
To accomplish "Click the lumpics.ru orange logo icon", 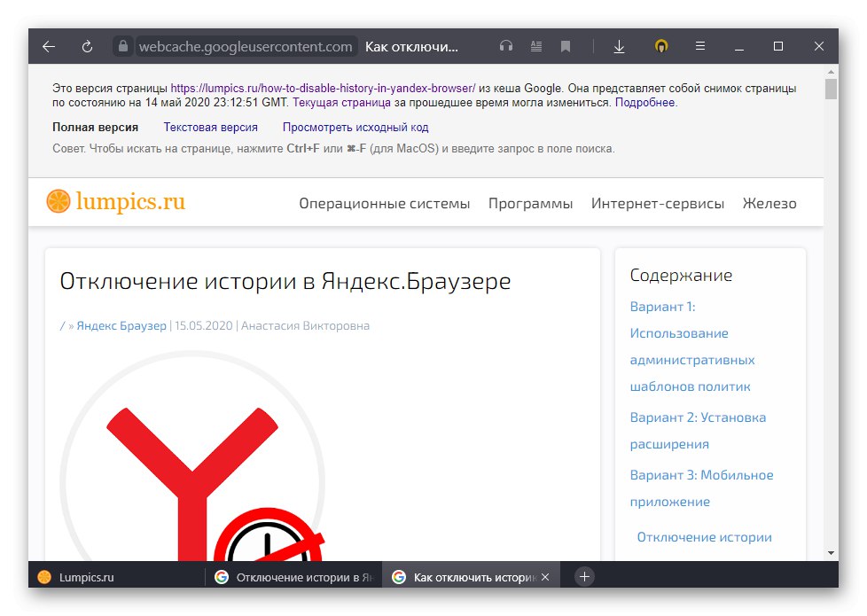I will (x=58, y=200).
